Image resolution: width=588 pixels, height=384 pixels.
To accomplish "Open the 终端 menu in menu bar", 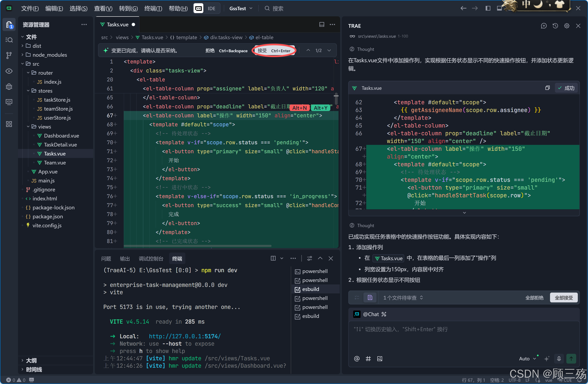I will pyautogui.click(x=153, y=8).
